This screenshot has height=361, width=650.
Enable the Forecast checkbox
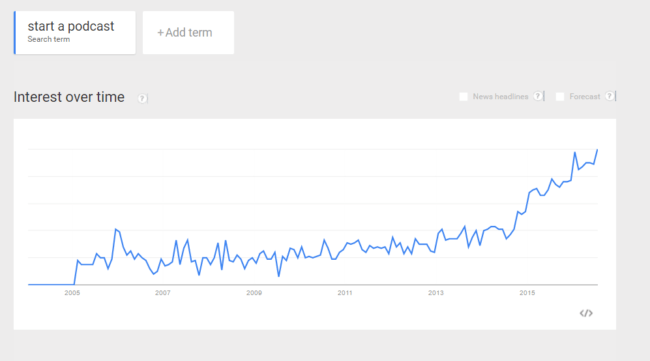point(560,97)
